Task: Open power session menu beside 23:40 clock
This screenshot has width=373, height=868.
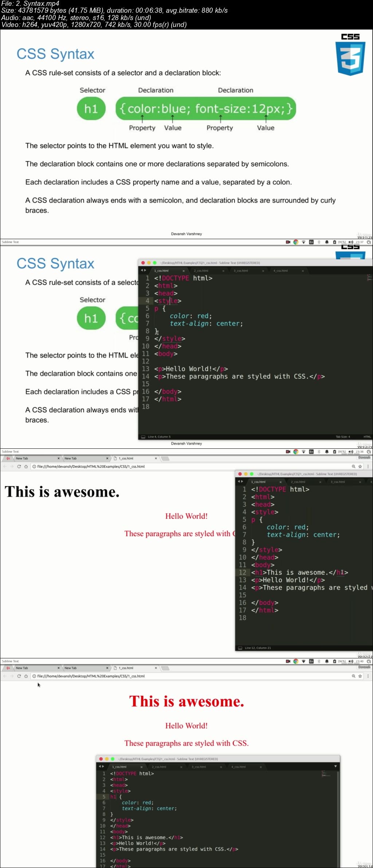Action: click(369, 661)
